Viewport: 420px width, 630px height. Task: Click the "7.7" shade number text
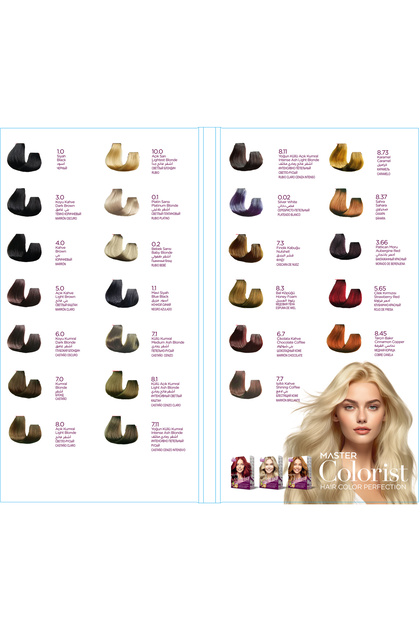280,379
